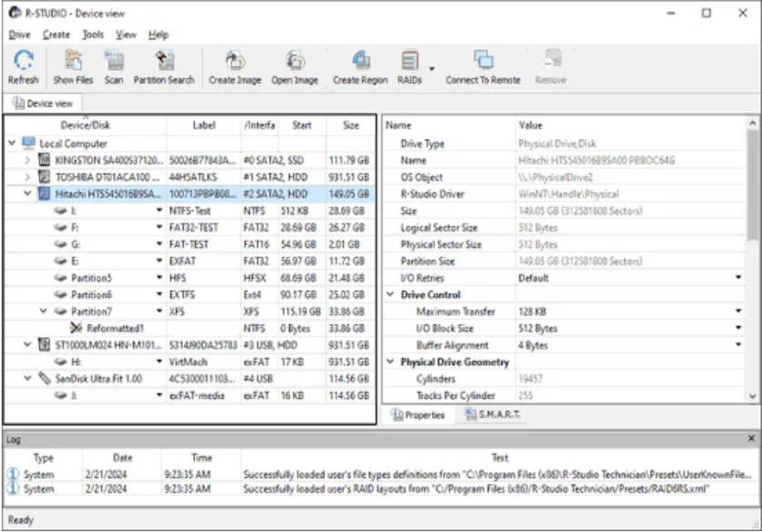Click the Partition5 volume icon

[x=60, y=278]
